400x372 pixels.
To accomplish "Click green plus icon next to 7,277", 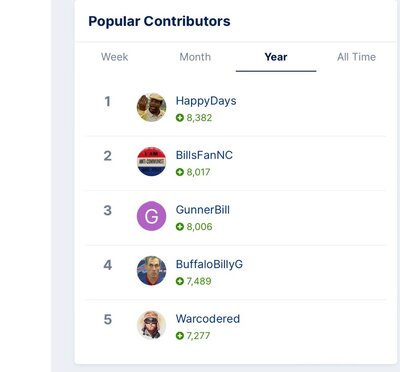I will (x=180, y=335).
